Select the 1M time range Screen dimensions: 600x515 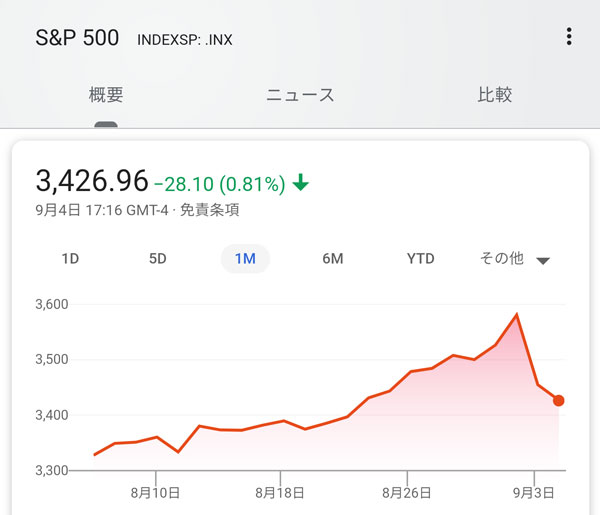tap(245, 259)
